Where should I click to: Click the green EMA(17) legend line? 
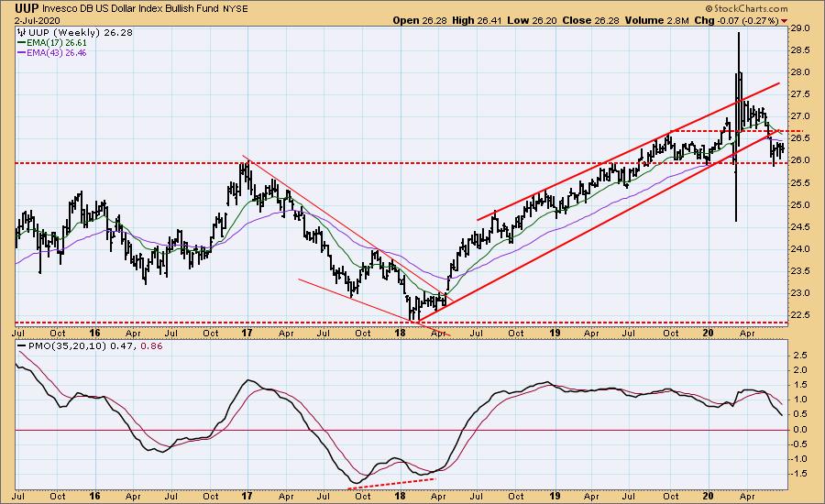(x=22, y=43)
